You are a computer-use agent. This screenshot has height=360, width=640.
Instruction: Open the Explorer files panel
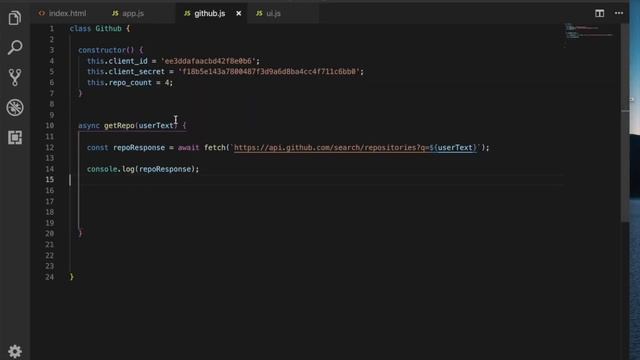pos(15,18)
